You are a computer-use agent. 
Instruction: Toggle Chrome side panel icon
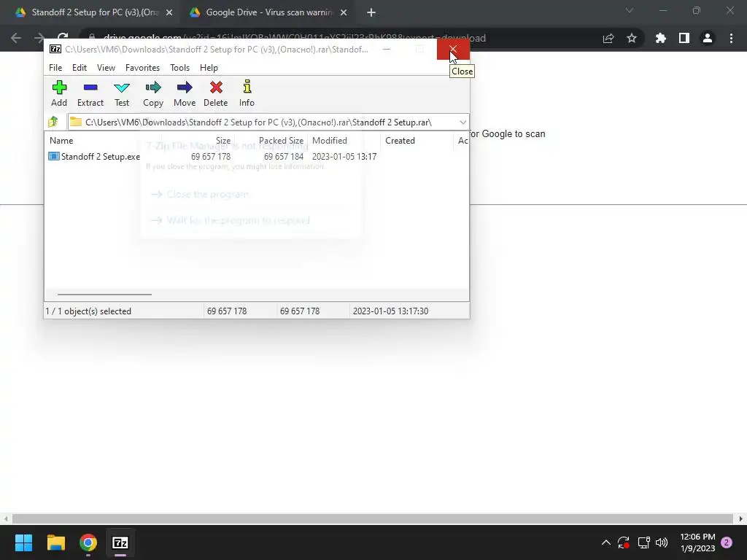(x=684, y=38)
